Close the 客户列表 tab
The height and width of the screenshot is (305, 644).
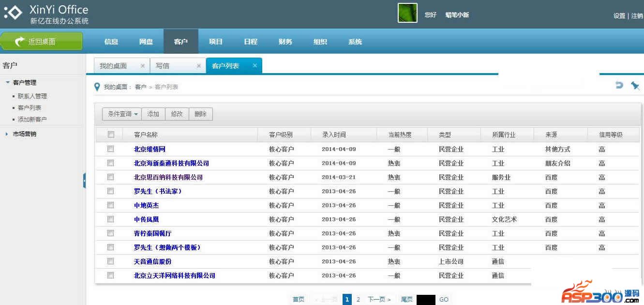click(x=255, y=66)
